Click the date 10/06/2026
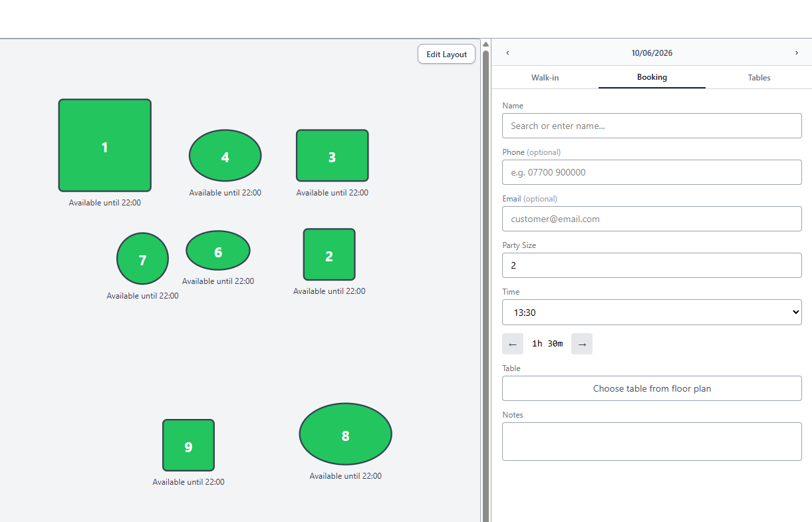This screenshot has height=522, width=812. [652, 53]
